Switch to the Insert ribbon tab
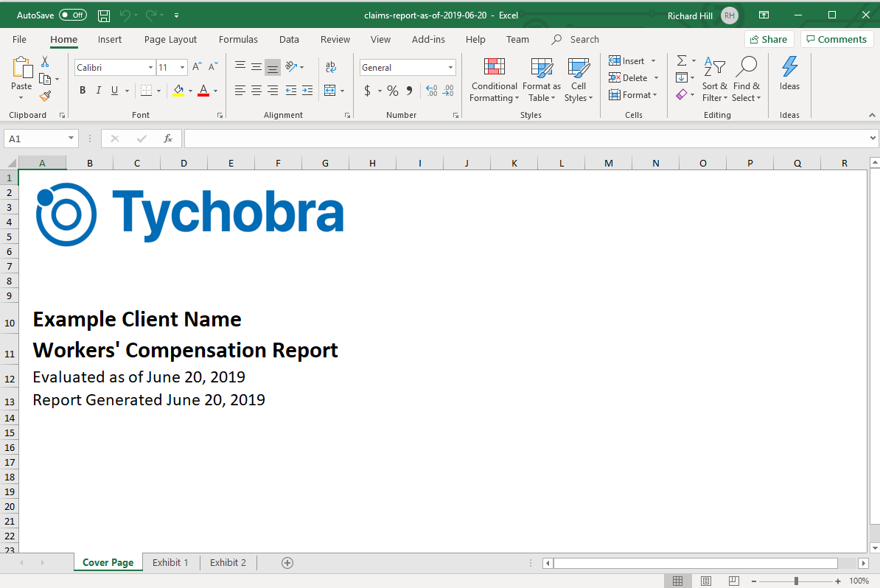The image size is (880, 588). [109, 39]
